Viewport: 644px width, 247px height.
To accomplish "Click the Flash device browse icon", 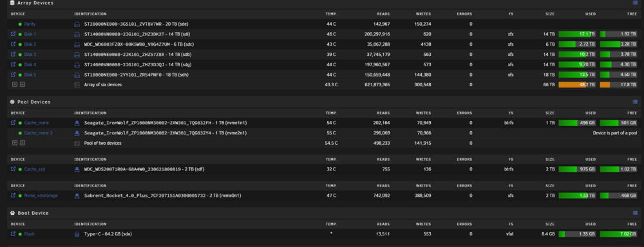I will click(13, 234).
